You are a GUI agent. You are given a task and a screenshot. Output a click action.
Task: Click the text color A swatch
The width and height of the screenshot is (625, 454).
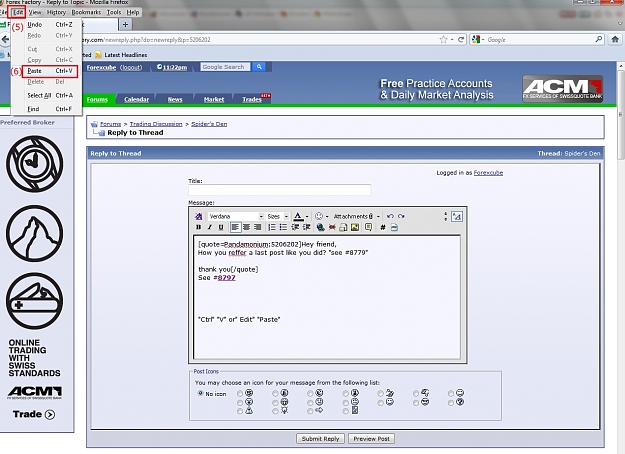pyautogui.click(x=298, y=216)
